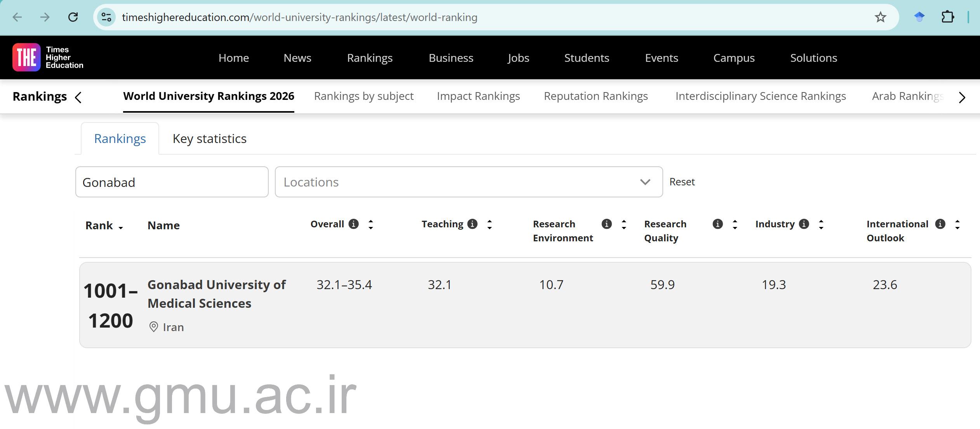Image resolution: width=980 pixels, height=429 pixels.
Task: Click International Outlook info icon
Action: point(940,224)
